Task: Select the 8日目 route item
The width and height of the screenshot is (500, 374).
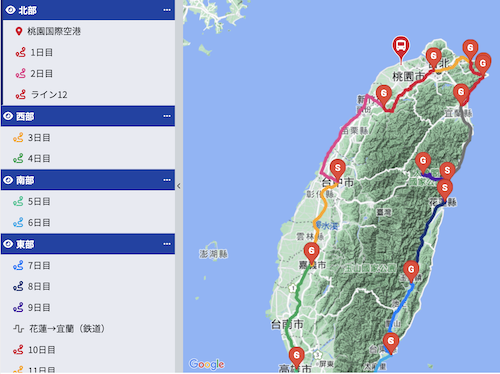Action: [x=88, y=286]
